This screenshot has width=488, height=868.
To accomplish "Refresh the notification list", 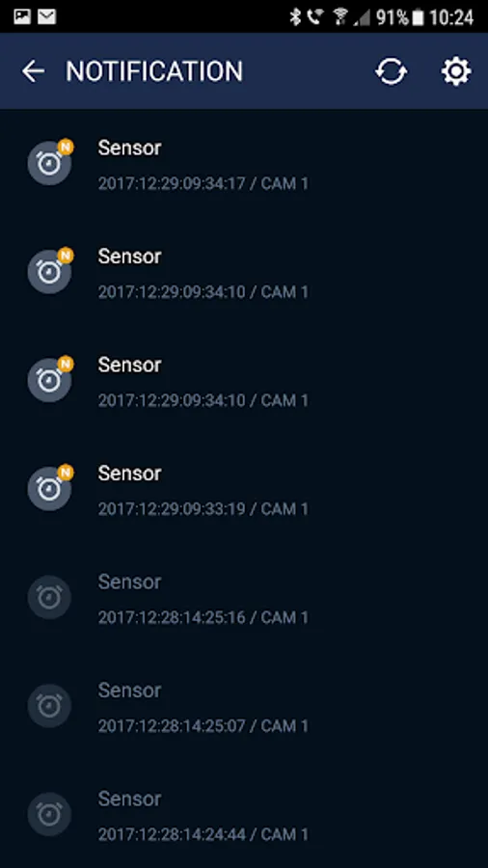I will point(392,71).
